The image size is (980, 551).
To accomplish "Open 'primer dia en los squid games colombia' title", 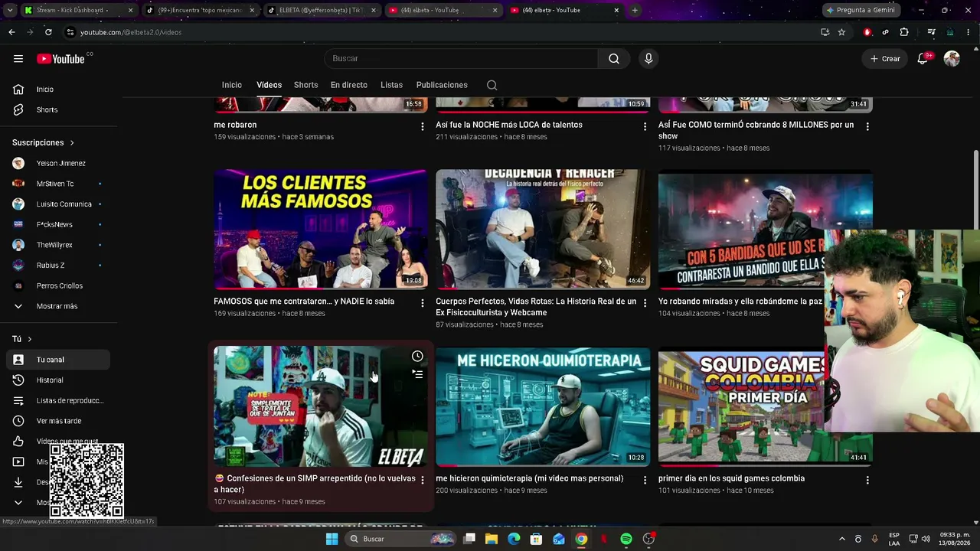I will [x=731, y=478].
